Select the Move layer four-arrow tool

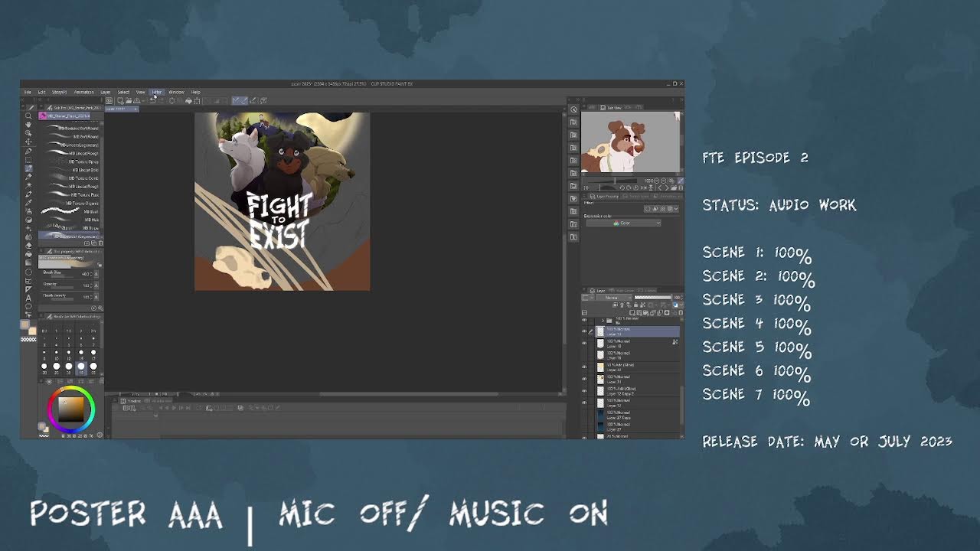point(28,142)
